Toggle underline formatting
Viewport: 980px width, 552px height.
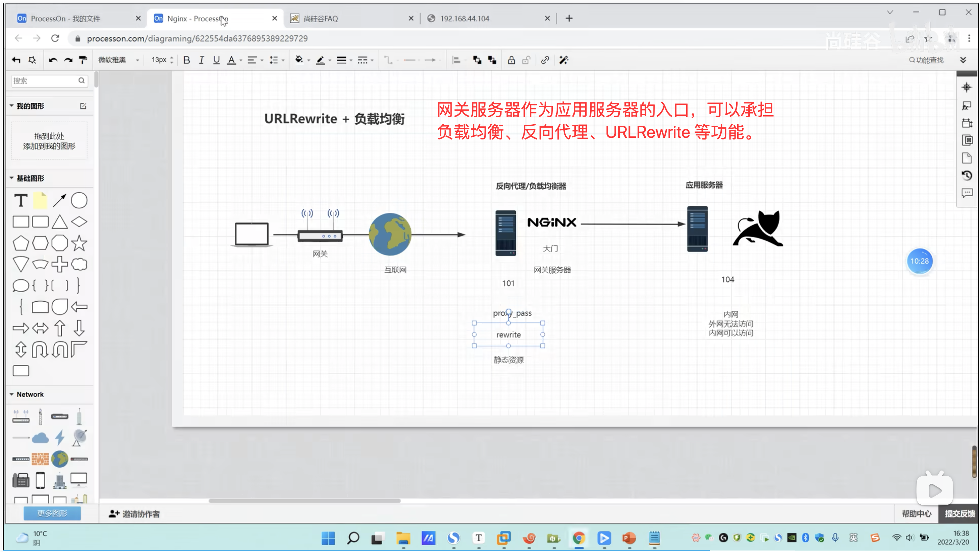coord(216,60)
